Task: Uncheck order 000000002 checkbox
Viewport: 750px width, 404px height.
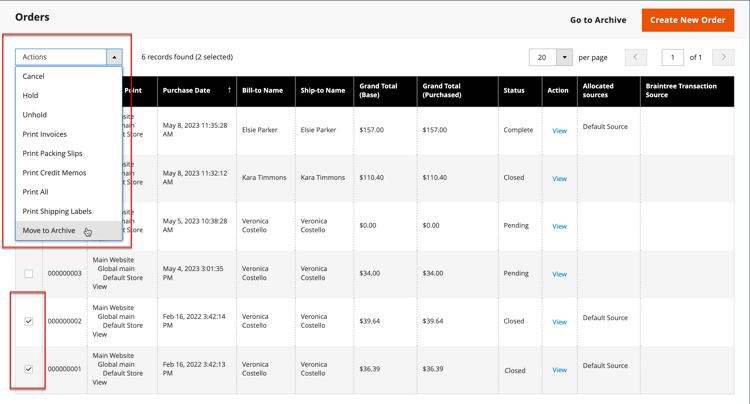Action: coord(29,321)
